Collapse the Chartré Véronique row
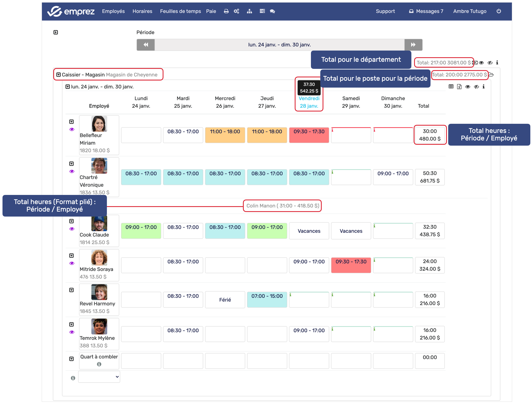 tap(71, 164)
